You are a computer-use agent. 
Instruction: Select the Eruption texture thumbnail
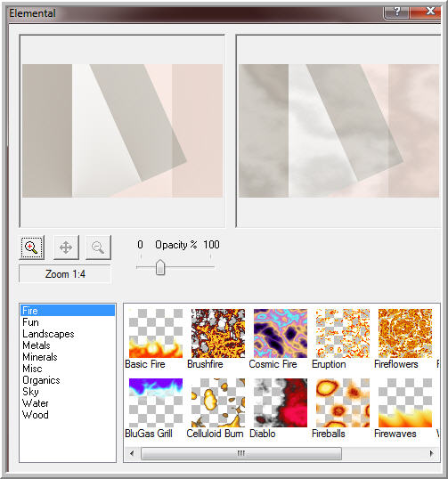coord(343,333)
